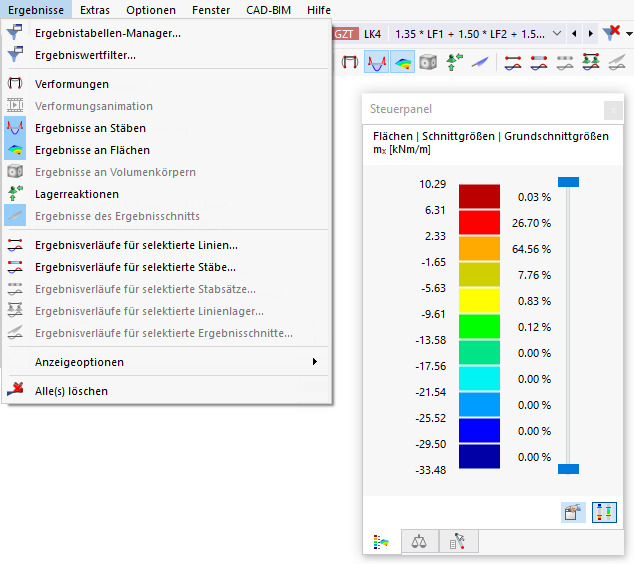Click the -33.48 minimum scale value

(430, 470)
